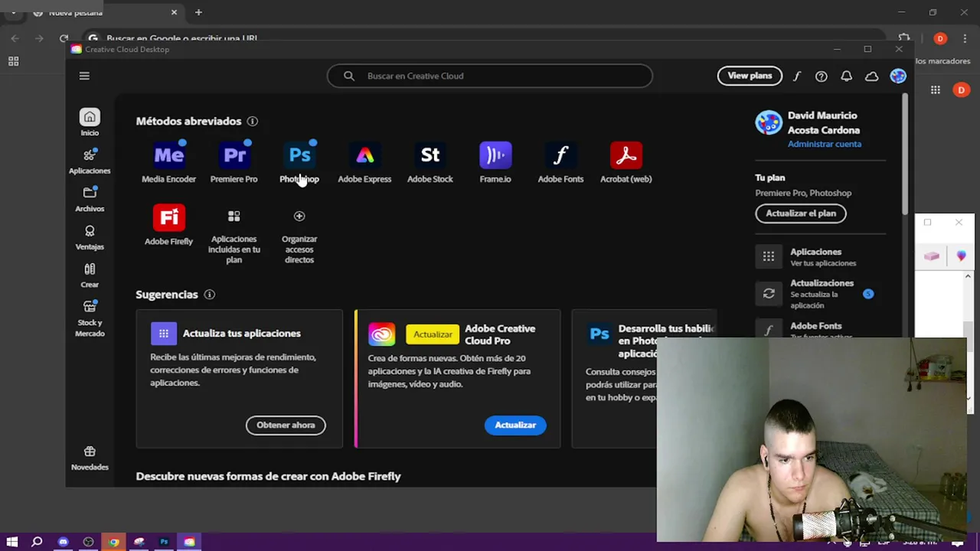Open Novedades in the sidebar
This screenshot has width=980, height=551.
[90, 458]
